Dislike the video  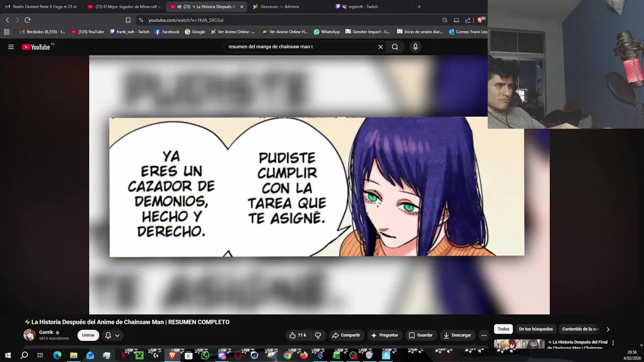(x=318, y=335)
